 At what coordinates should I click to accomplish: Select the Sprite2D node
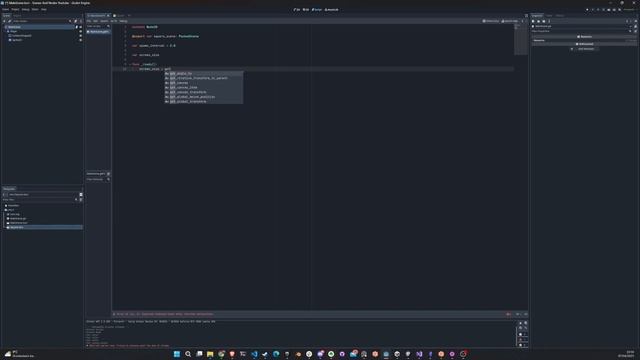pos(16,40)
